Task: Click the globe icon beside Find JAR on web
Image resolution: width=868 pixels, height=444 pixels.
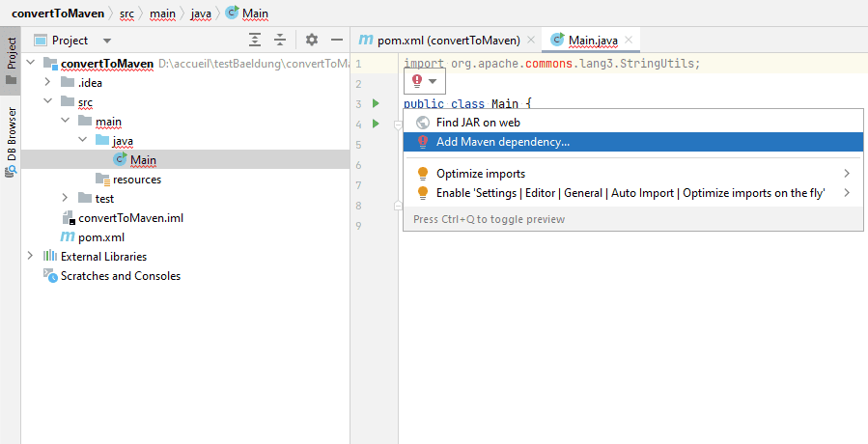Action: tap(423, 123)
